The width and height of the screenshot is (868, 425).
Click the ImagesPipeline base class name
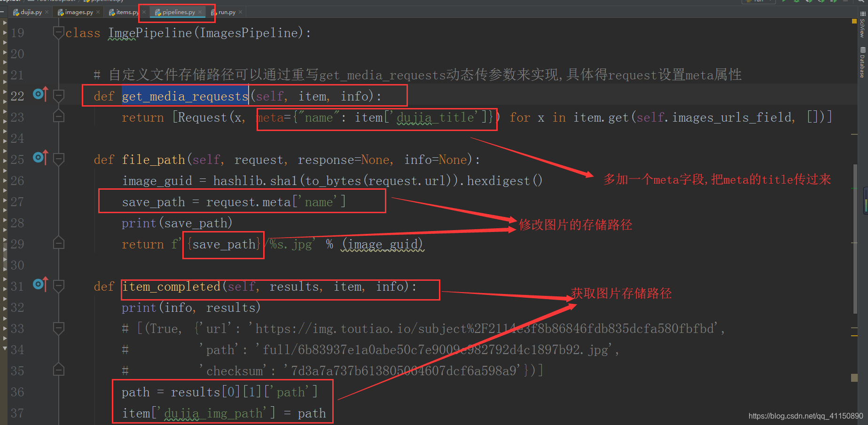coord(249,33)
